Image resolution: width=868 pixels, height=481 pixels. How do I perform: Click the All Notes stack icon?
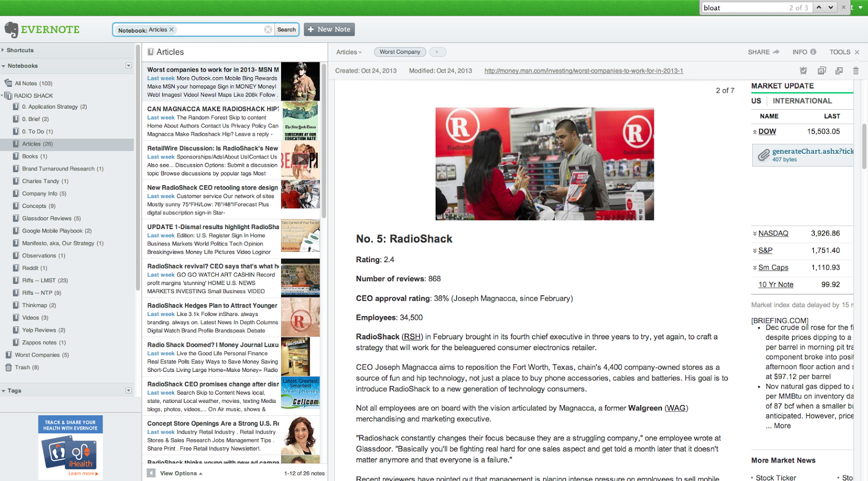(x=8, y=83)
